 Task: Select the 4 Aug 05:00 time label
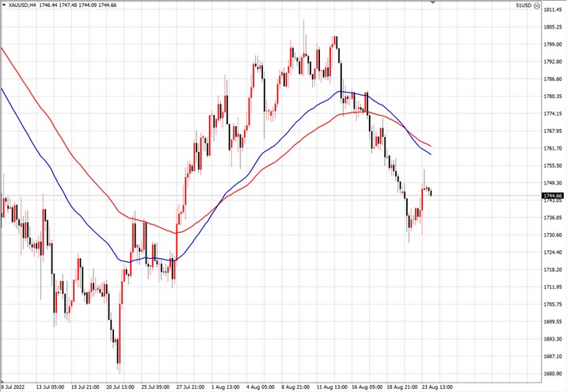point(261,387)
